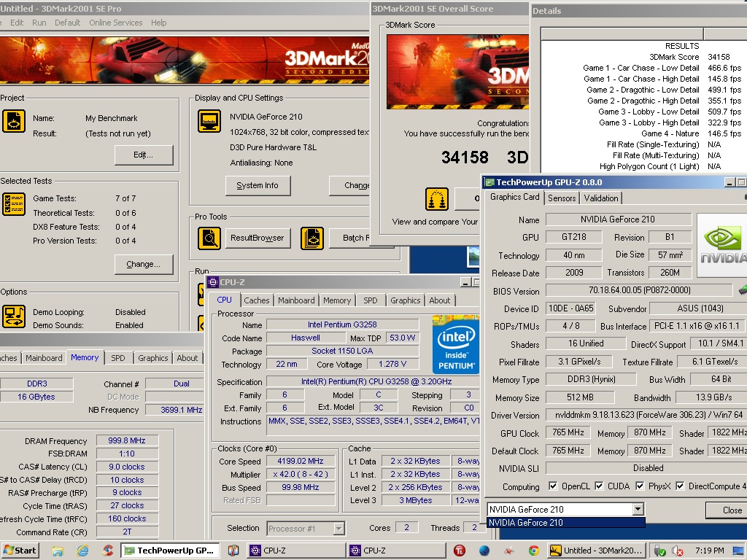Click the Start button
Screen dimensions: 747x560
[x=20, y=551]
